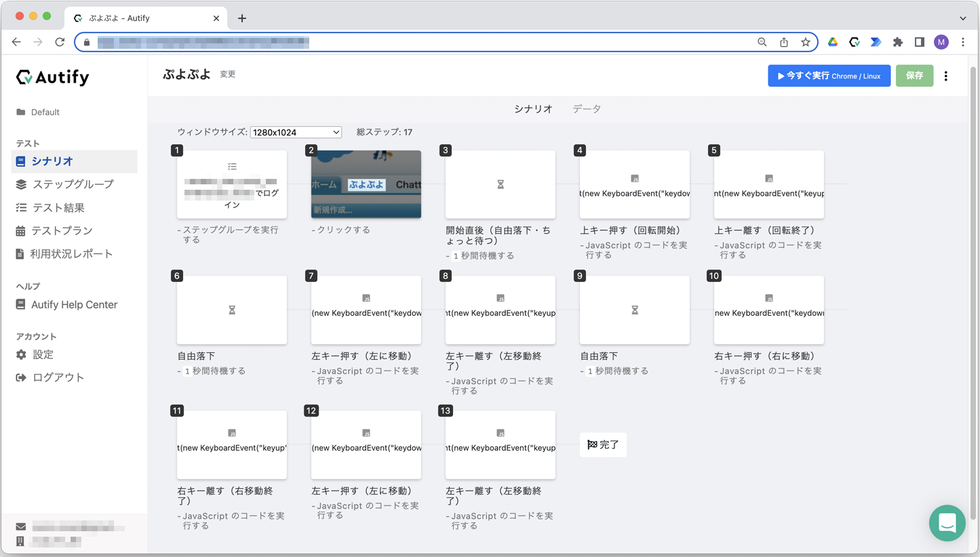The width and height of the screenshot is (980, 557).
Task: Click the green 保存 button
Action: (914, 76)
